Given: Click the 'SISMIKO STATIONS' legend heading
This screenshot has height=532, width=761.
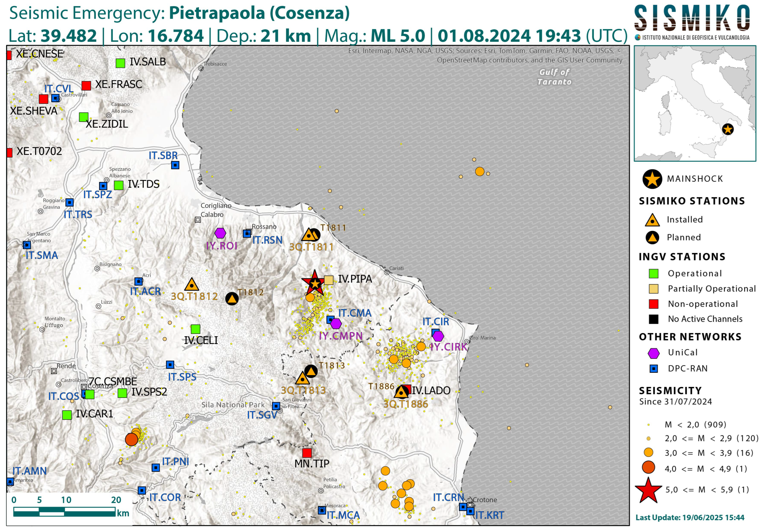Looking at the screenshot, I should (692, 201).
